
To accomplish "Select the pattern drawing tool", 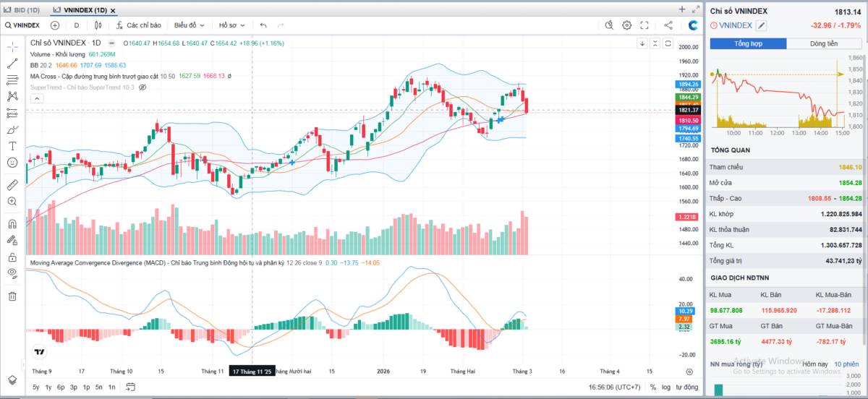I will point(12,97).
